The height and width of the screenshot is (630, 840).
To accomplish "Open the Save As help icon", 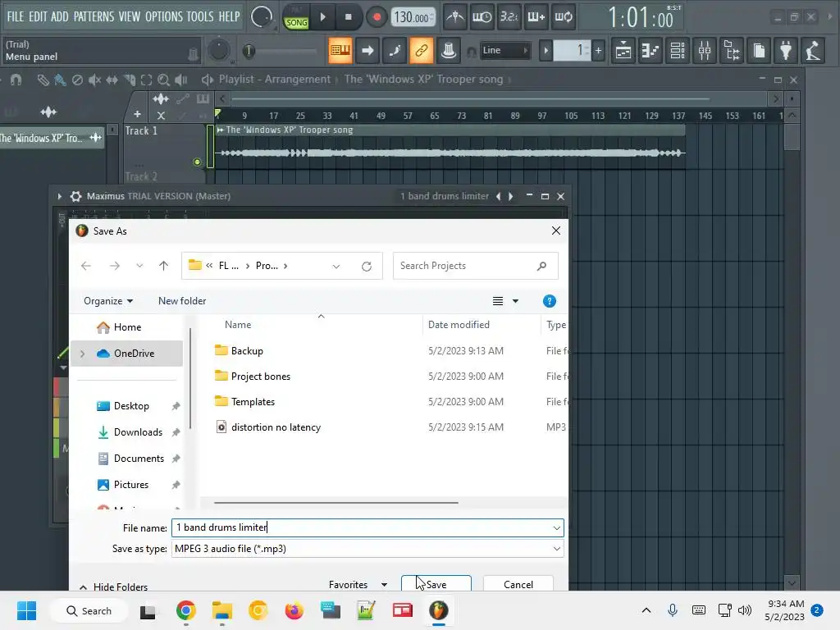I will point(549,301).
